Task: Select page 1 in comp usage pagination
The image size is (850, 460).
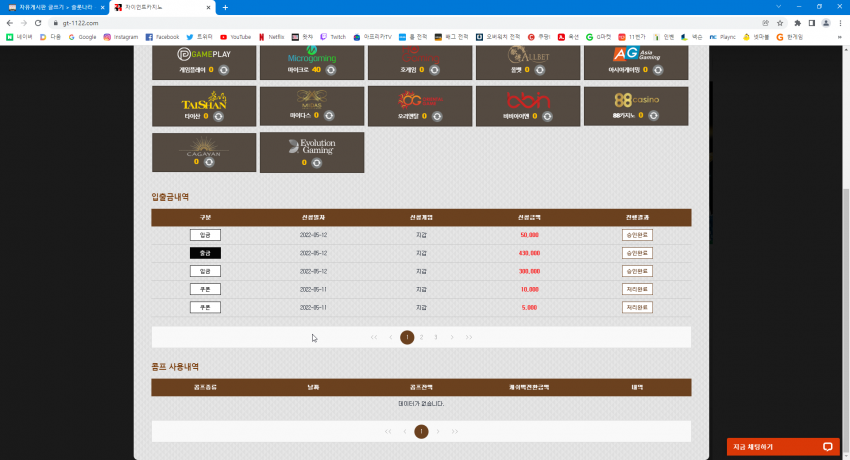Action: (421, 431)
